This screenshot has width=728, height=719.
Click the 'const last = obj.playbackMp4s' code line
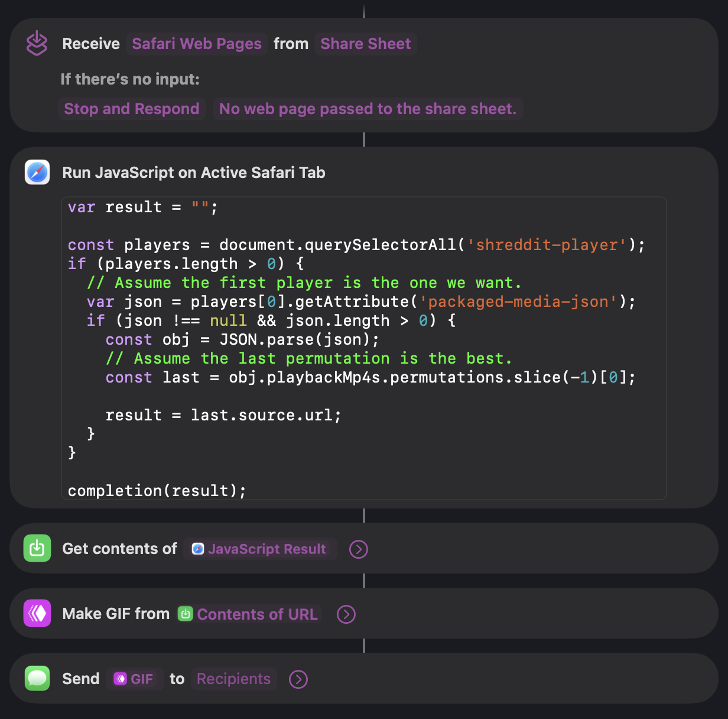[x=370, y=377]
